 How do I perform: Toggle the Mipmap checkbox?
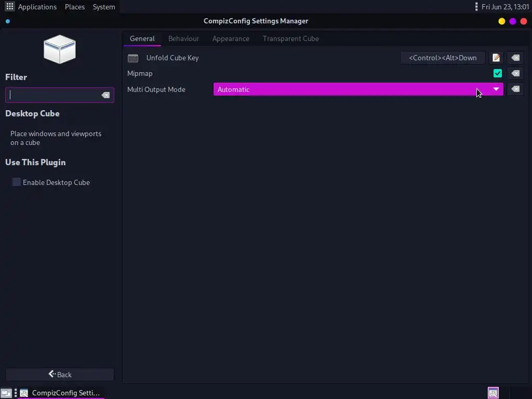pos(497,73)
